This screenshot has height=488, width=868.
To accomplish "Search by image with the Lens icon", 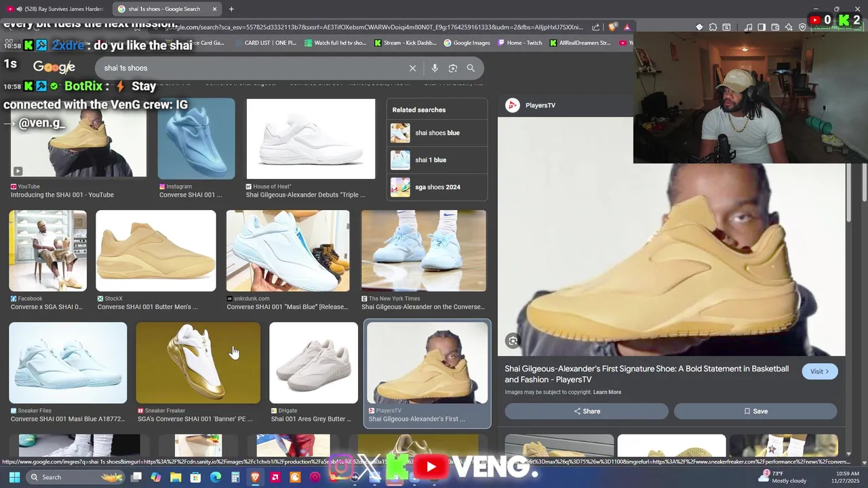I will pyautogui.click(x=453, y=68).
